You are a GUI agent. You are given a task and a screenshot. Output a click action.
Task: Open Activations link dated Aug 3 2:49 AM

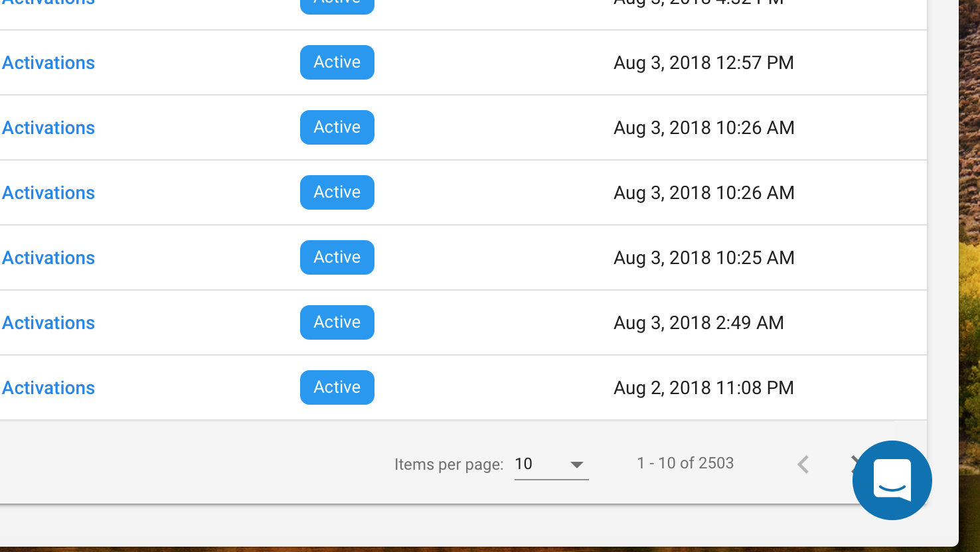[48, 322]
